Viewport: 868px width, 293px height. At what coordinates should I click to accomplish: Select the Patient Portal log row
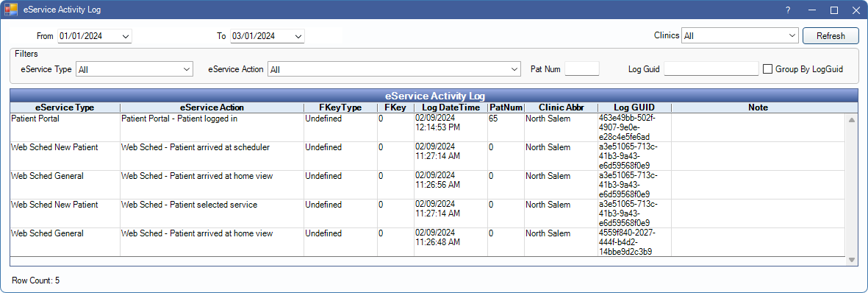tap(428, 127)
